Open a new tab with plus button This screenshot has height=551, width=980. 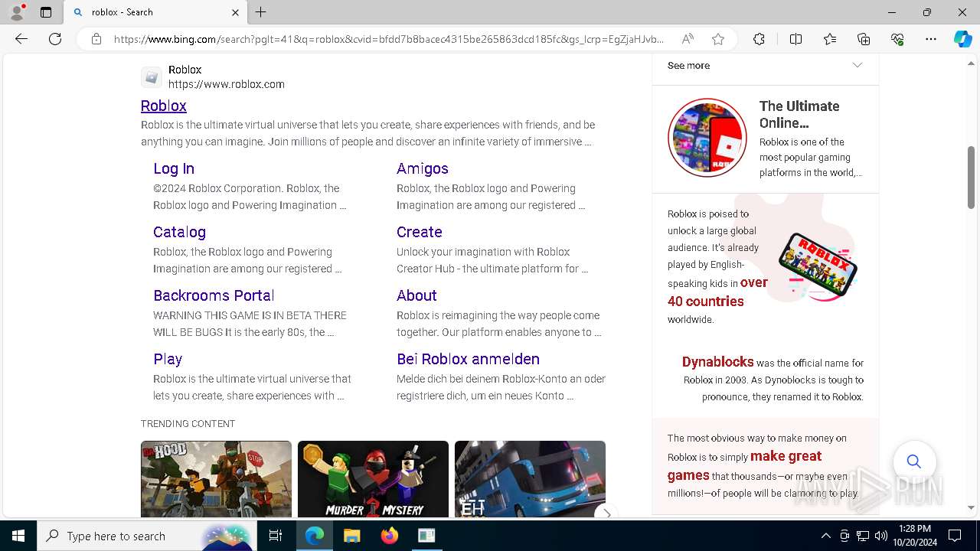coord(261,12)
